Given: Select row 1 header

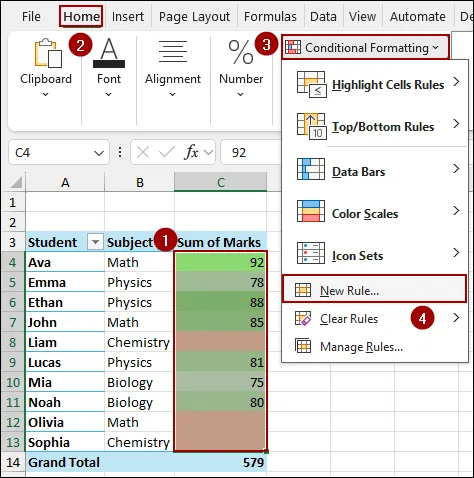Looking at the screenshot, I should tap(13, 202).
